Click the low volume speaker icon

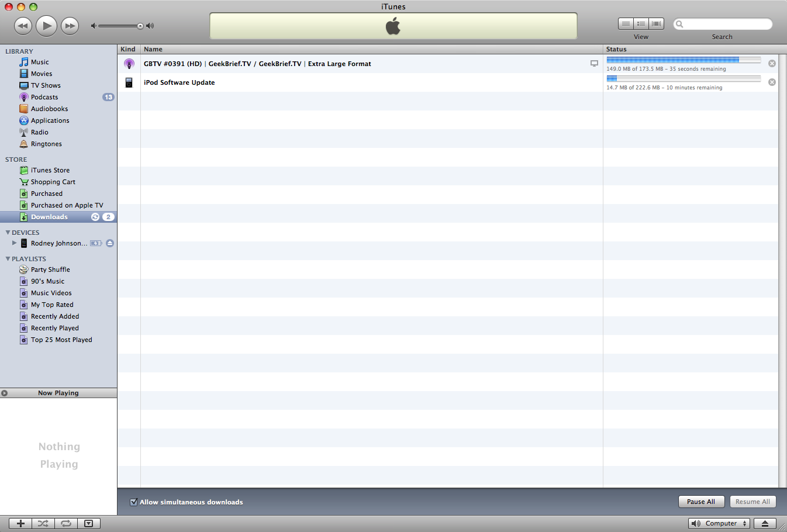click(94, 26)
